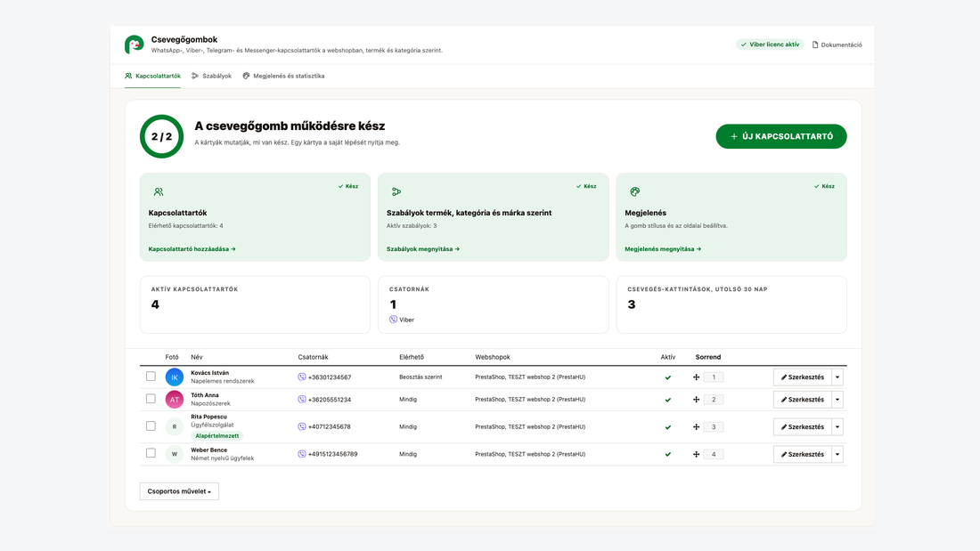The image size is (980, 551).
Task: Grab the move handle for Weber Bence
Action: point(697,454)
